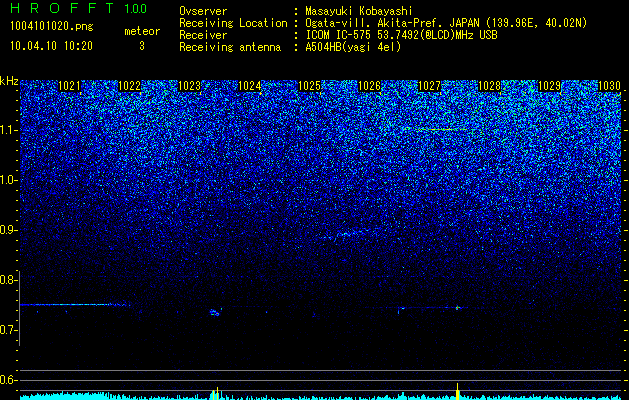Click the long horizontal echo line before 1022

coord(75,305)
